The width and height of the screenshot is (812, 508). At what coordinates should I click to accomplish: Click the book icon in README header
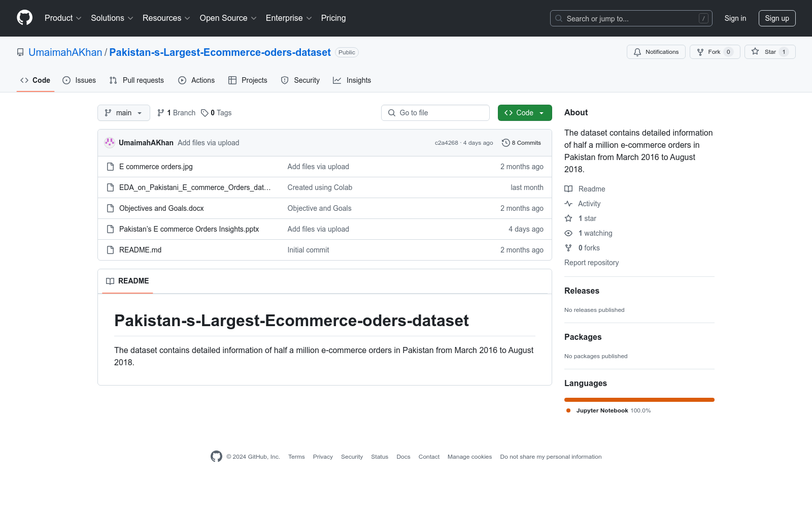[110, 281]
